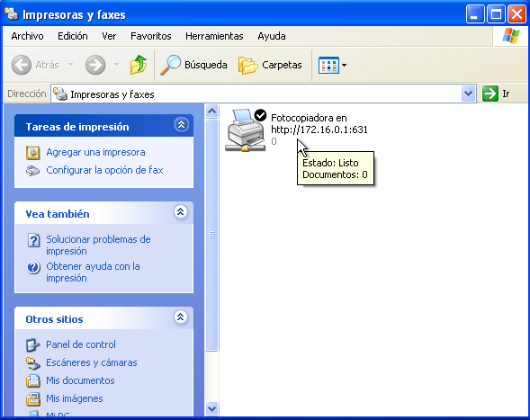530x420 pixels.
Task: Click the Dirección address field
Action: [264, 94]
